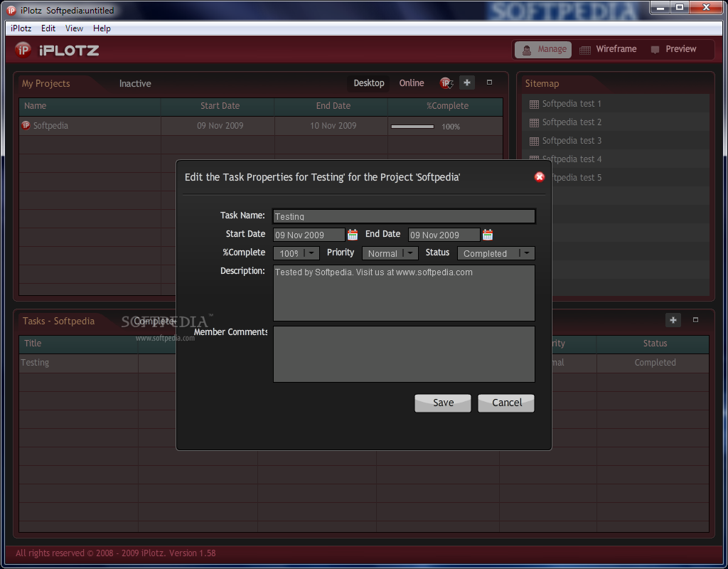This screenshot has width=728, height=569.
Task: Minimize the iPlotz window
Action: 660,8
